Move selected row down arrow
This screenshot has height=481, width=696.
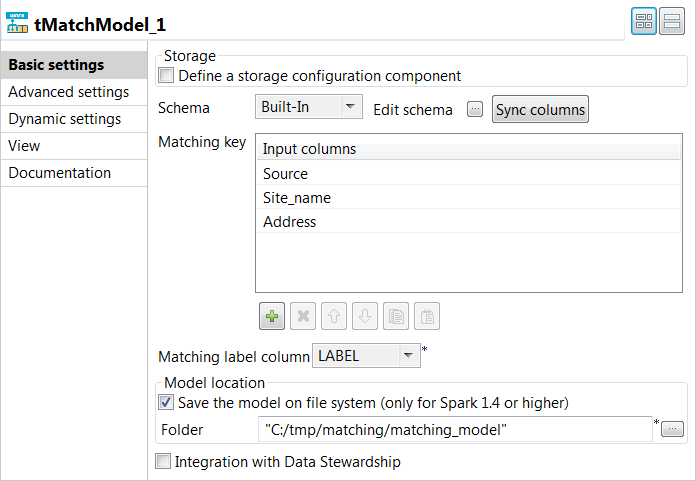click(x=365, y=316)
